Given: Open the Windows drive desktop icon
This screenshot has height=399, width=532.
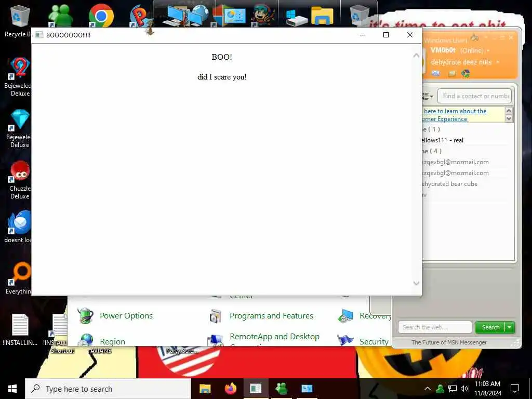Looking at the screenshot, I should [x=296, y=17].
